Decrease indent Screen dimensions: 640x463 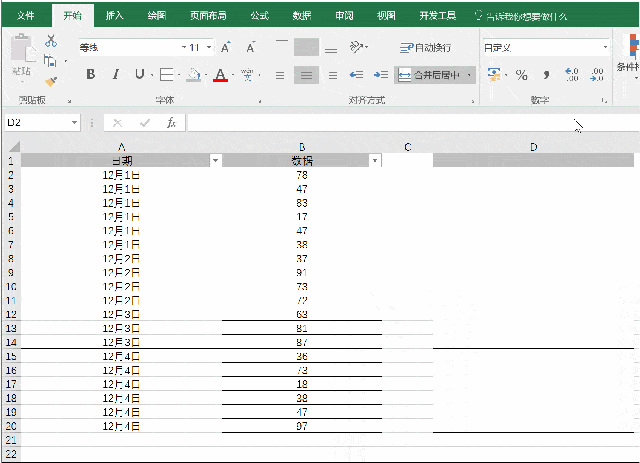[356, 75]
